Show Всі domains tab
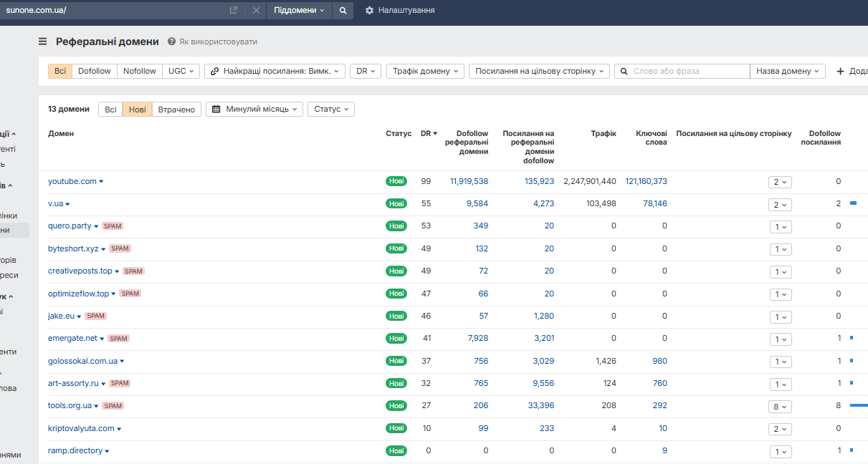 [110, 110]
